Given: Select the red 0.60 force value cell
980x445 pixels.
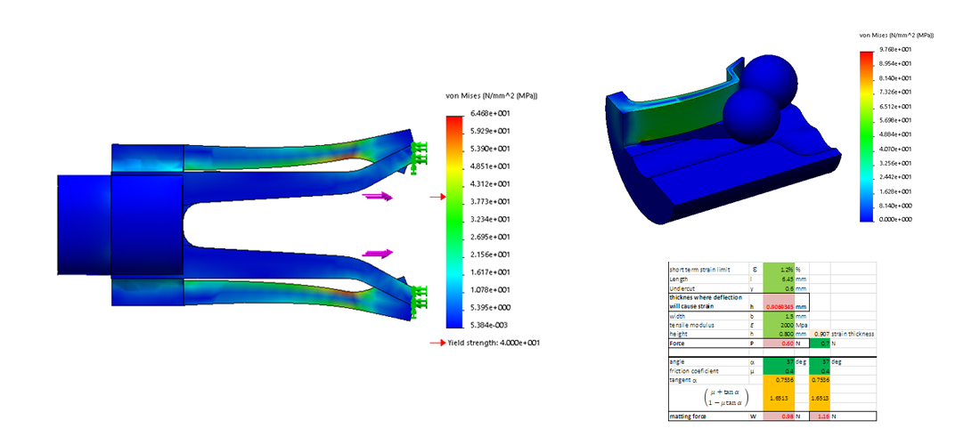Looking at the screenshot, I should [x=779, y=344].
